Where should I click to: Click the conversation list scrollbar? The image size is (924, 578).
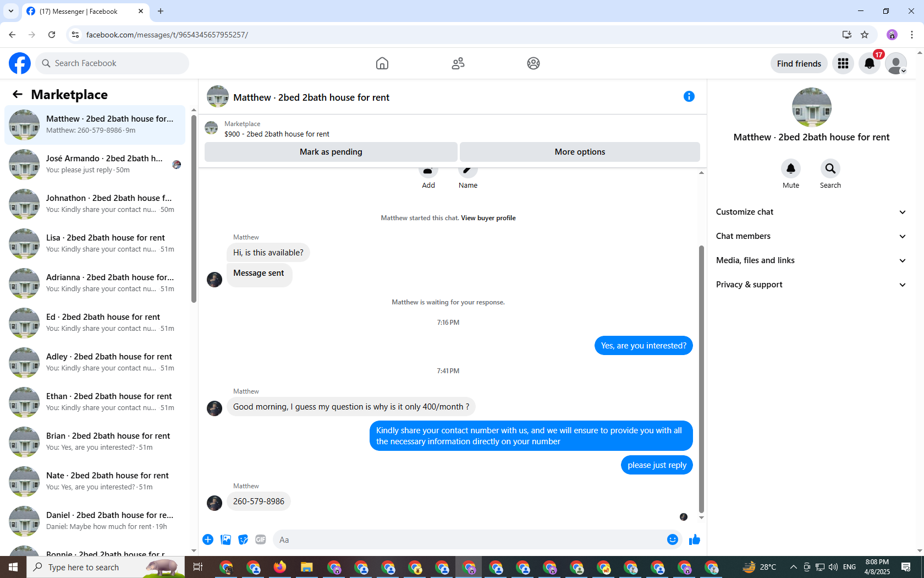pyautogui.click(x=194, y=209)
